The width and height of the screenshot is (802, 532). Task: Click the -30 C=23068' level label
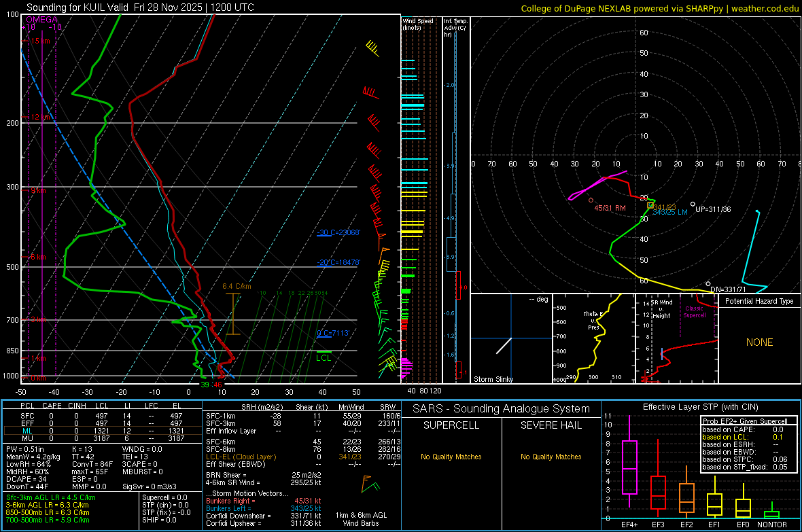click(338, 233)
